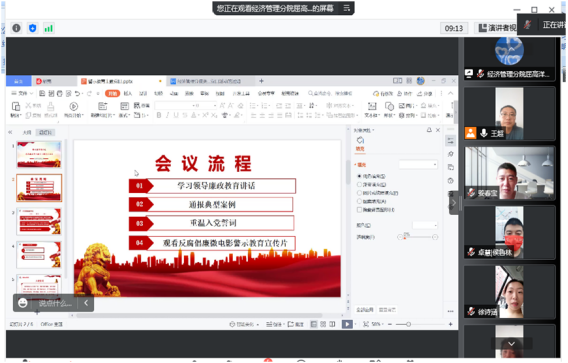Expand more participants with bottom chevron
Viewport: 568px width, 363px height.
pyautogui.click(x=511, y=343)
